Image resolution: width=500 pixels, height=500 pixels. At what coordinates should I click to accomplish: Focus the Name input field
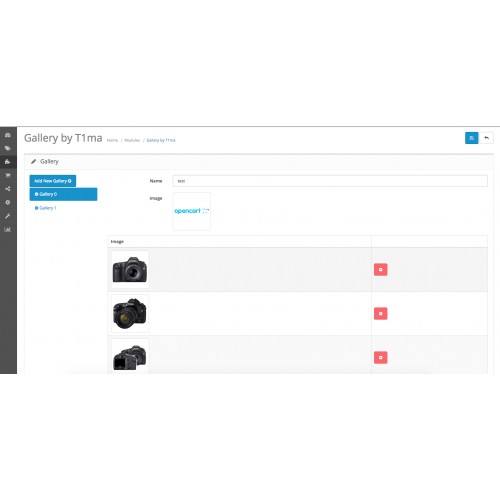(x=330, y=181)
